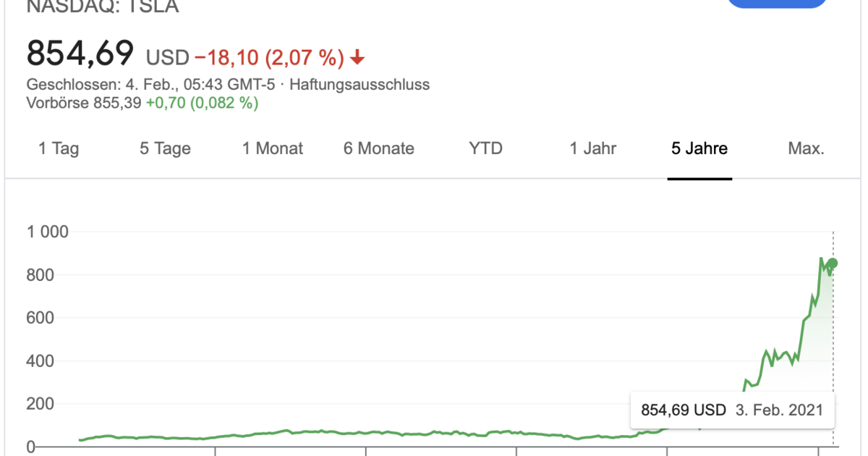Open the YTD performance view
This screenshot has width=868, height=456.
(x=485, y=148)
